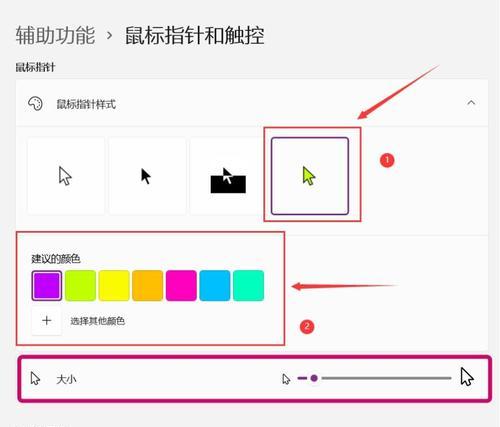Click the 建议的颜色 heading
500x427 pixels.
(x=56, y=259)
